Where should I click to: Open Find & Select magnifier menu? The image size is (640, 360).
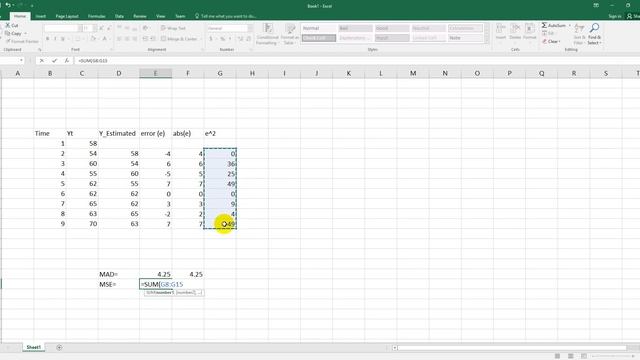[x=594, y=34]
